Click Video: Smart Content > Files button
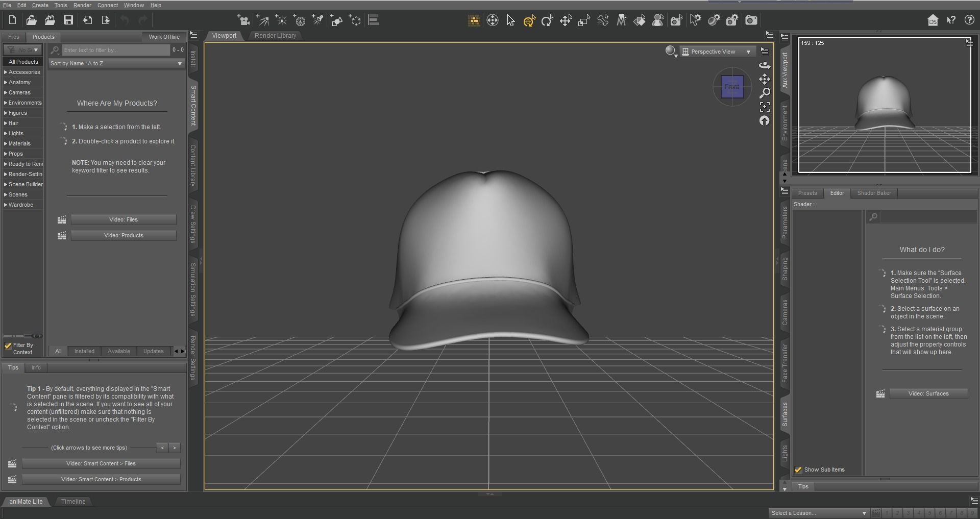The image size is (980, 519). [101, 463]
